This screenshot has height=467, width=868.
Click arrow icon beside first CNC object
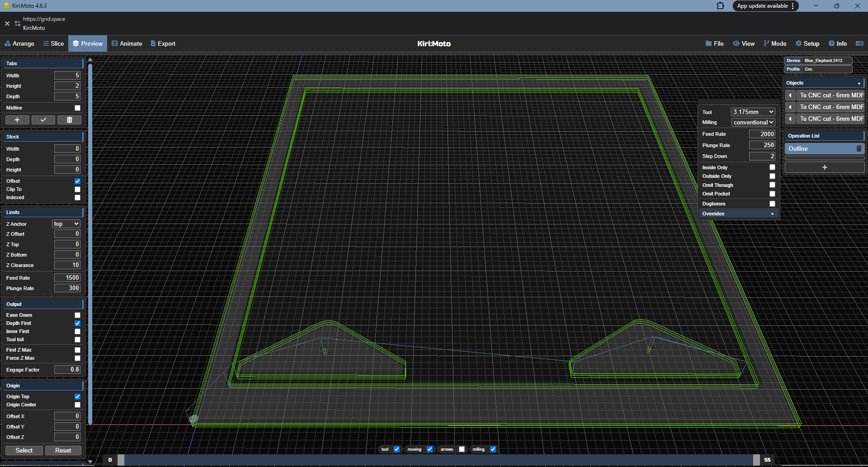pyautogui.click(x=790, y=95)
